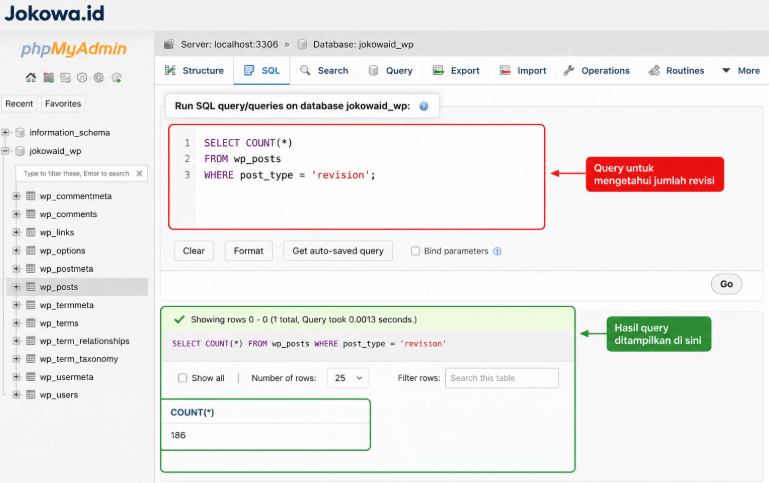Click the wp_commentmeta table icon
This screenshot has width=769, height=483.
click(30, 196)
